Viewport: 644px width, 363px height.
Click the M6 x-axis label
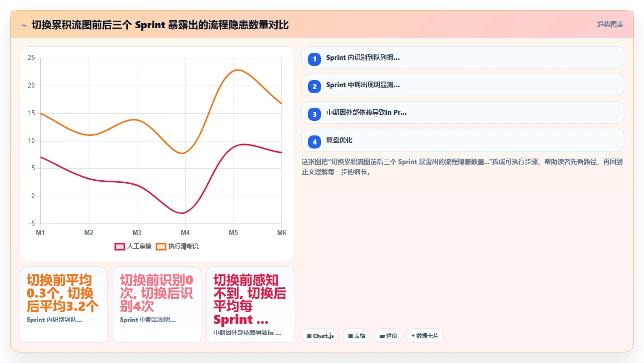282,233
